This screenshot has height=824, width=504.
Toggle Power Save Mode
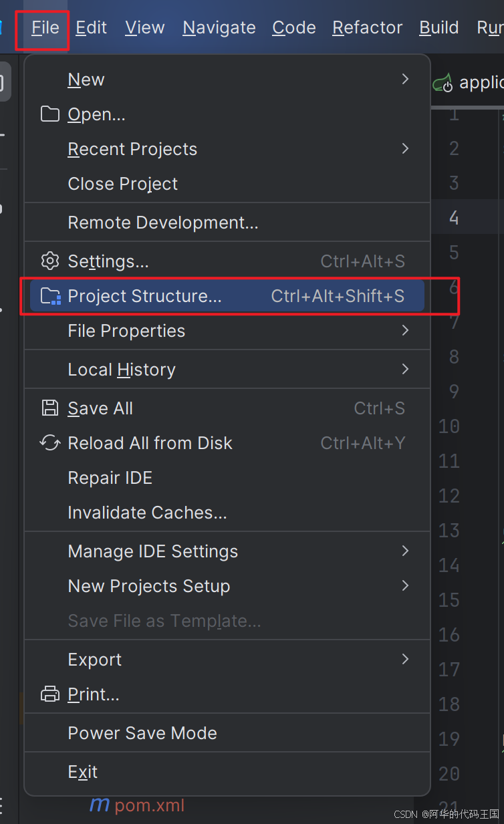[227, 733]
